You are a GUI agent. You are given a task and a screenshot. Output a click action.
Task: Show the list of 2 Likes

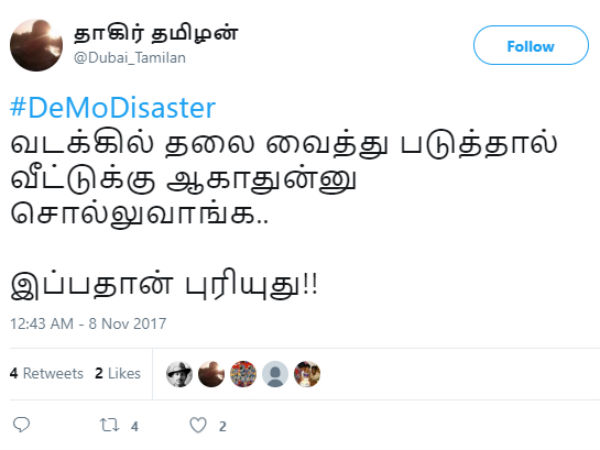pos(118,373)
